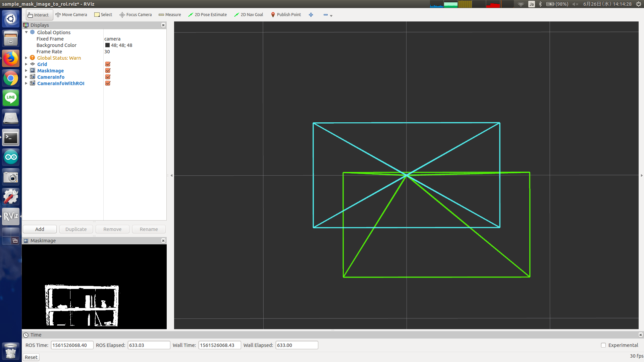
Task: Collapse left panel with splitter arrow
Action: (x=171, y=176)
